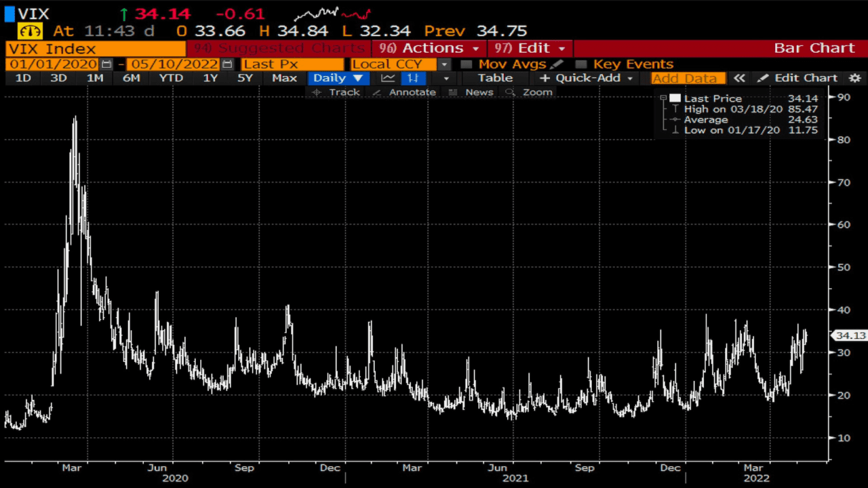Switch to line chart type icon
Image resolution: width=868 pixels, height=488 pixels.
(388, 78)
